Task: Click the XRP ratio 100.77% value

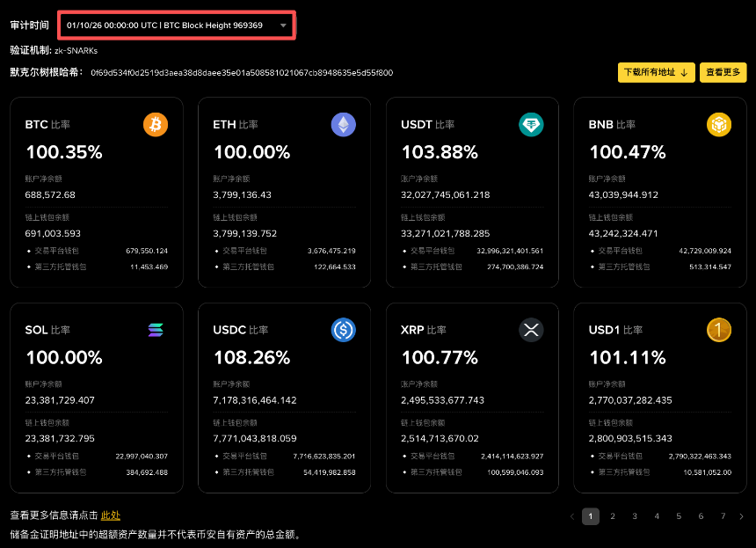Action: tap(440, 357)
